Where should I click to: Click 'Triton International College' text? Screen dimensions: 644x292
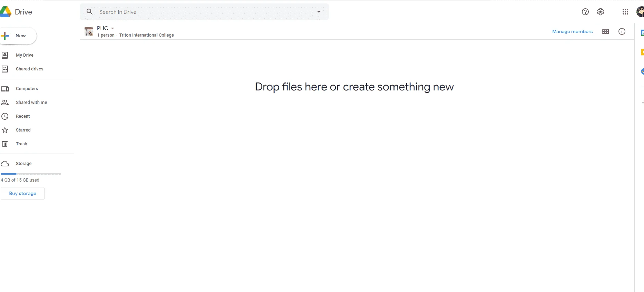[x=147, y=35]
